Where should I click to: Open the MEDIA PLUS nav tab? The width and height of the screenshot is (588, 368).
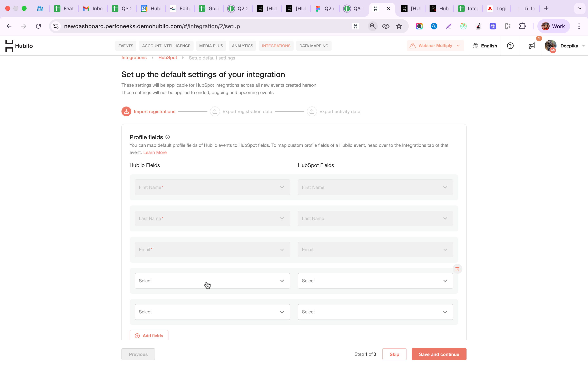pyautogui.click(x=211, y=46)
